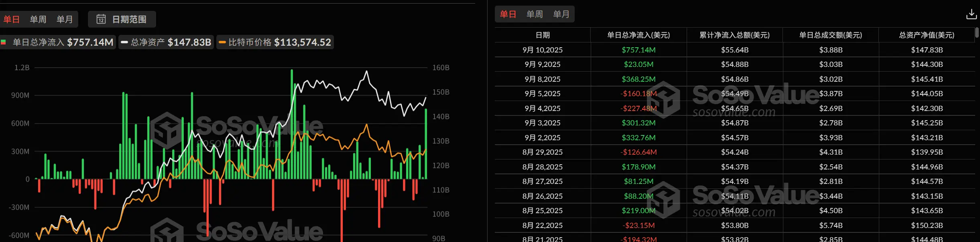
Task: Click the 9月 5,2025 date cell
Action: (543, 93)
